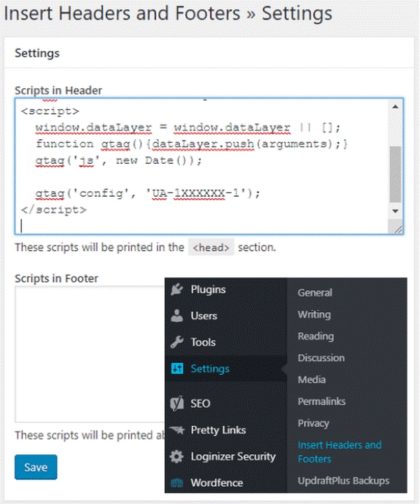
Task: Click the 'Scripts in Header' label
Action: tap(58, 90)
